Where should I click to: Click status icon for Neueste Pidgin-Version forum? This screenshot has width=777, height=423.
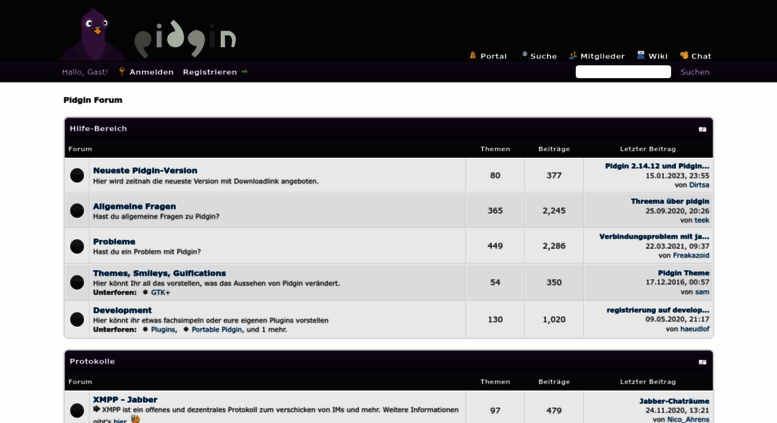pos(77,175)
